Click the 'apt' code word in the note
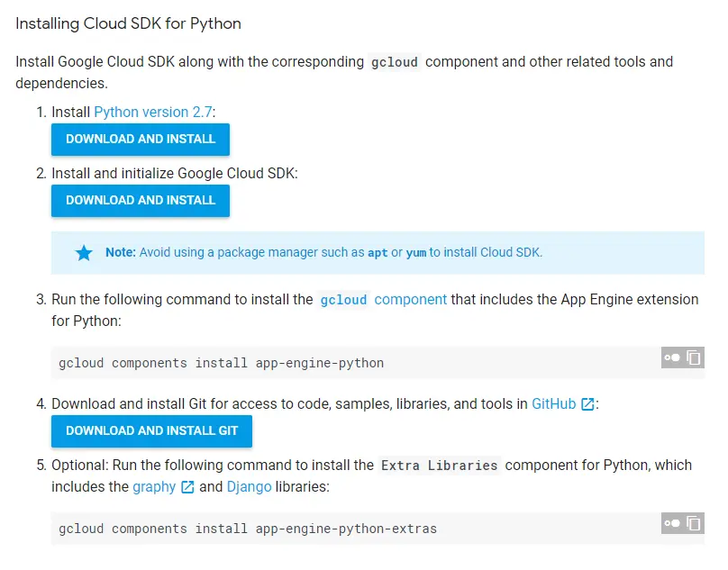 coord(378,253)
